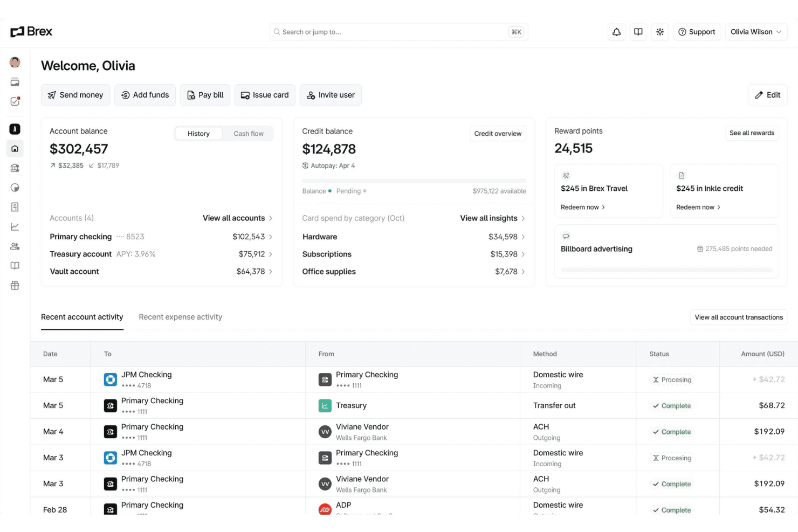Viewport: 798px width, 532px height.
Task: Open the notifications bell
Action: click(x=616, y=32)
